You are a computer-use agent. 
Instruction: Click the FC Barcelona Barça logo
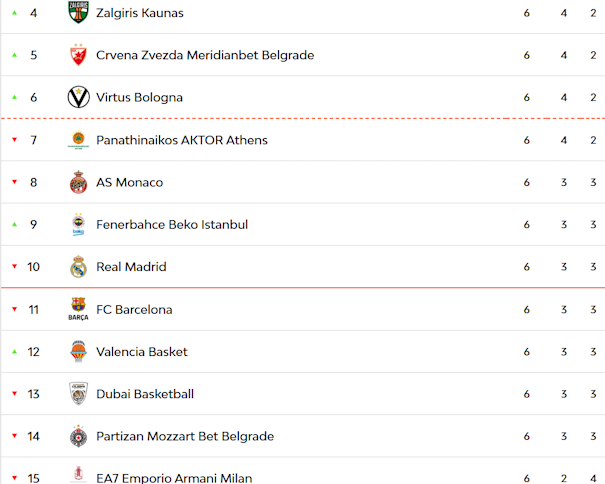[78, 309]
